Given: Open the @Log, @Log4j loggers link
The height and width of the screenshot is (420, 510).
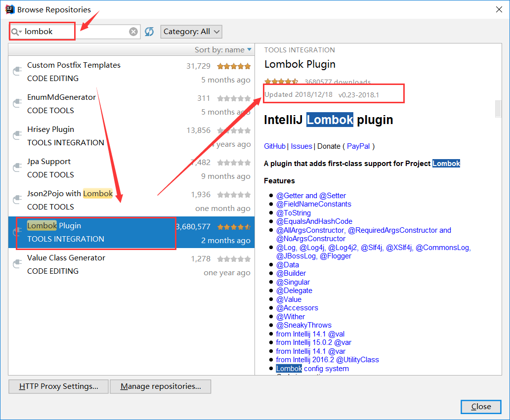Looking at the screenshot, I should coord(373,252).
